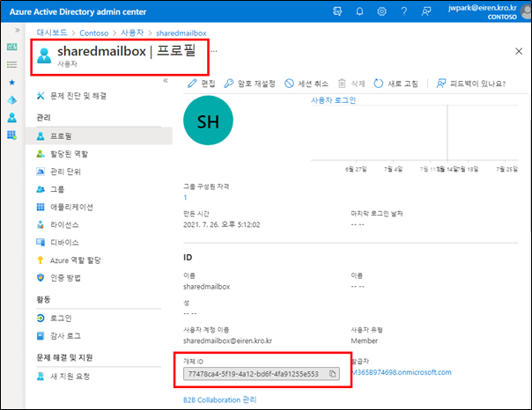Click 세션 취소 toolbar button
532x410 pixels.
pyautogui.click(x=307, y=84)
